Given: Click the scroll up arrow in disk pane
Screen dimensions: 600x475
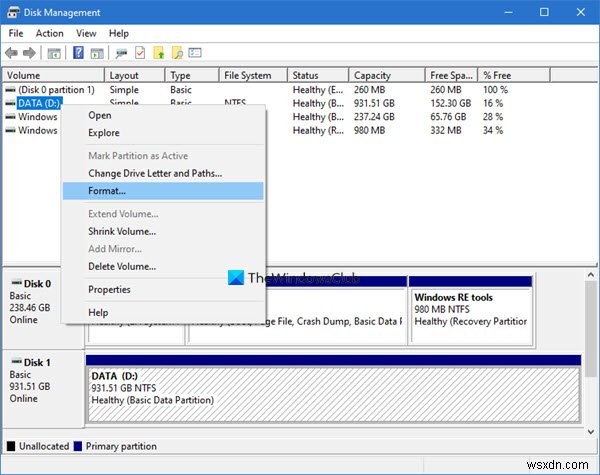Looking at the screenshot, I should (591, 275).
